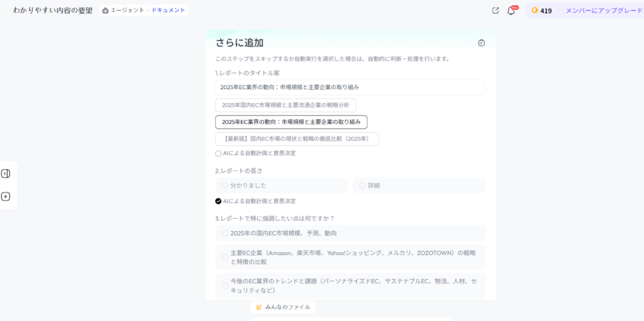Image resolution: width=644 pixels, height=321 pixels.
Task: Toggle the sidebar panel icon on left
Action: point(6,173)
